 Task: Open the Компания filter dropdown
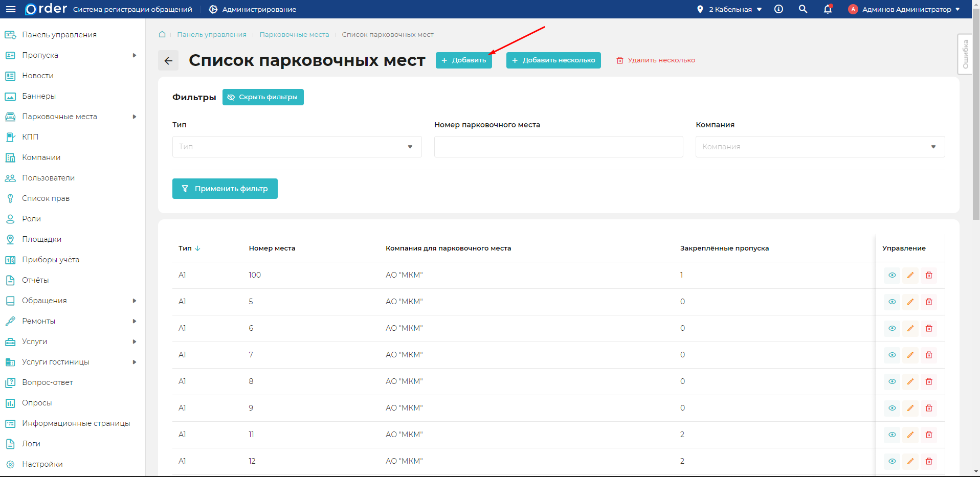[x=819, y=147]
